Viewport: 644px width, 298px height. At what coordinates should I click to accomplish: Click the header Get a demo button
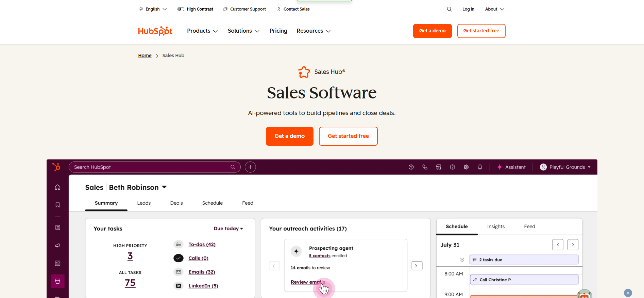(x=432, y=31)
